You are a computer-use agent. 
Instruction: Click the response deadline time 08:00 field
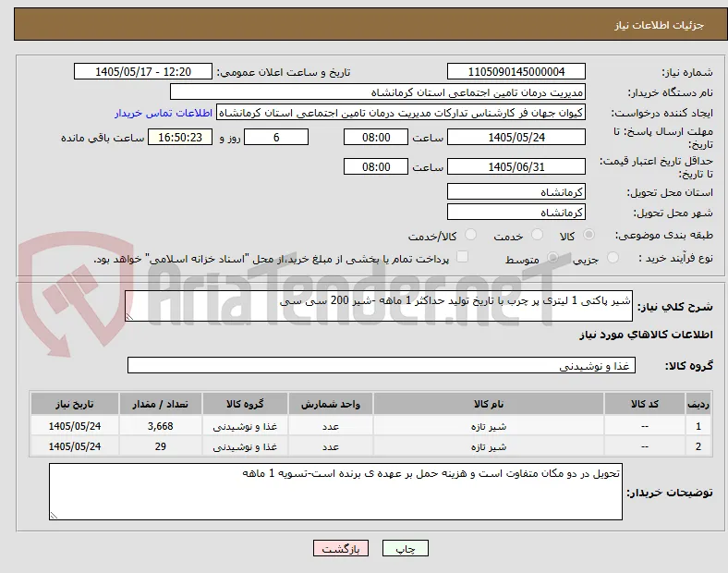point(376,137)
